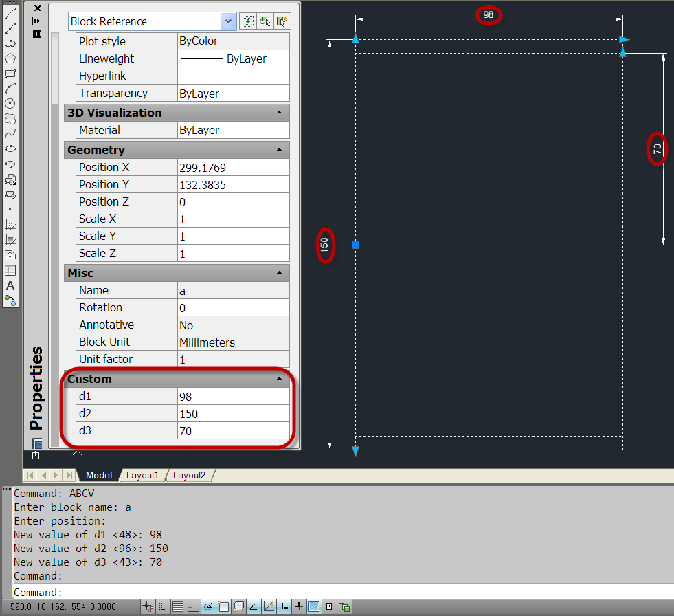Edit the d3 custom value field
The image size is (674, 616).
[x=234, y=430]
